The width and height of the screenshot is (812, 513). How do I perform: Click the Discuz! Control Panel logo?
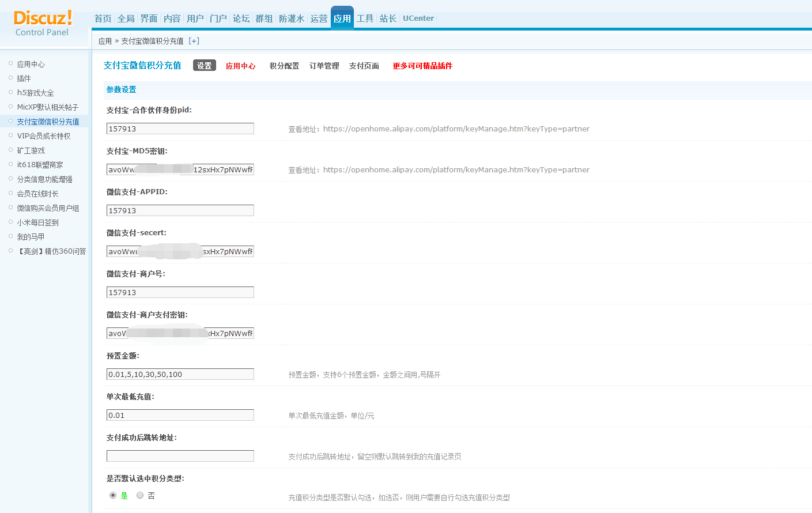pyautogui.click(x=43, y=23)
